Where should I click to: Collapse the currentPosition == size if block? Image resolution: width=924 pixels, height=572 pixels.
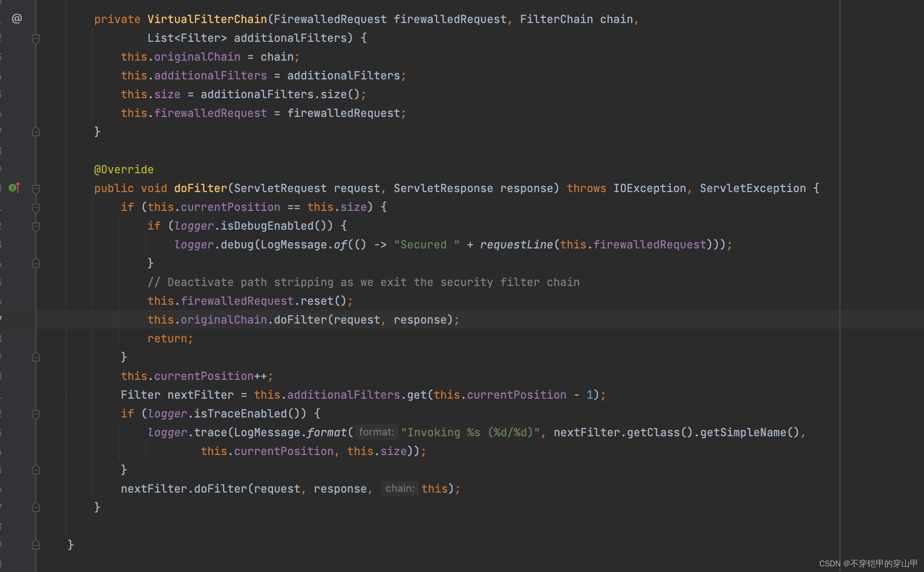36,208
